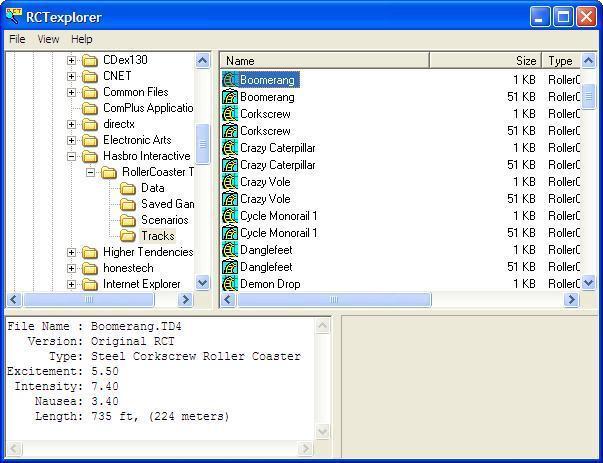
Task: Click the file list scroll-up arrow
Action: (x=588, y=60)
